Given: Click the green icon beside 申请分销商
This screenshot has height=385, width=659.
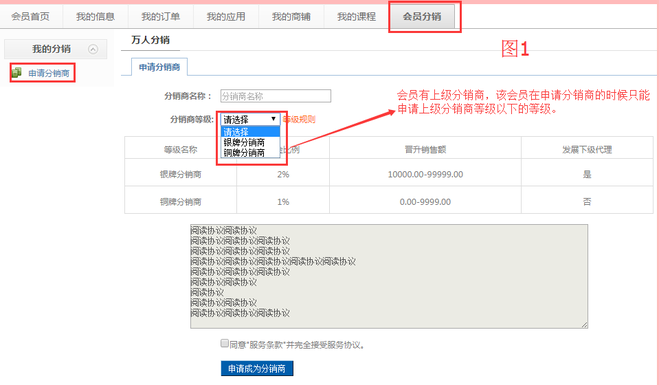Looking at the screenshot, I should (x=16, y=73).
